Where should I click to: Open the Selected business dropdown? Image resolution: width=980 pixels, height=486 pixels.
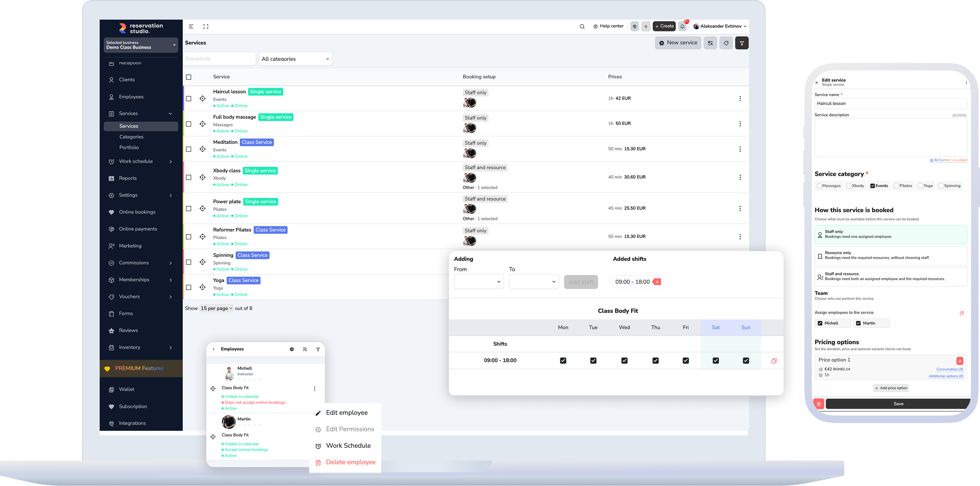point(141,45)
